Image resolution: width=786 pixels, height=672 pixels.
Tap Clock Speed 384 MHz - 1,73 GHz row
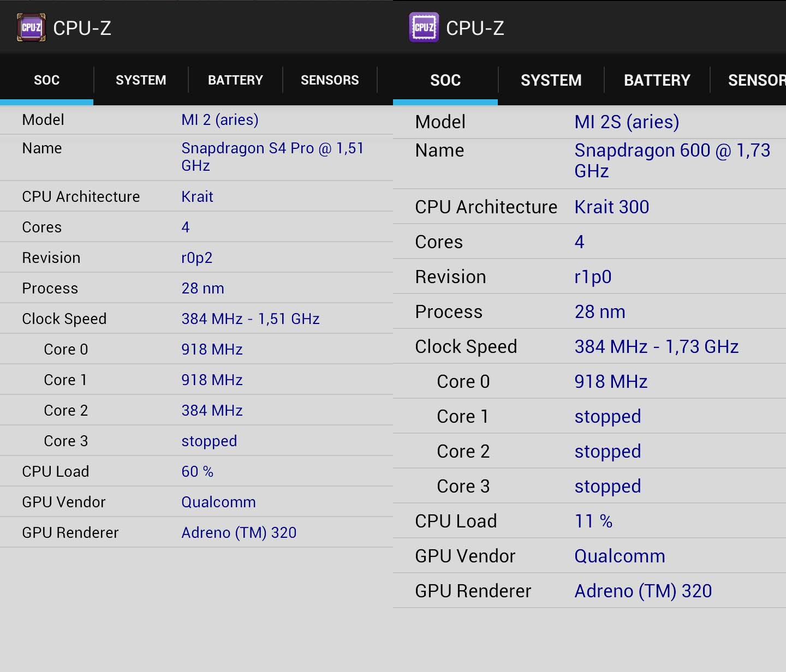pyautogui.click(x=589, y=346)
